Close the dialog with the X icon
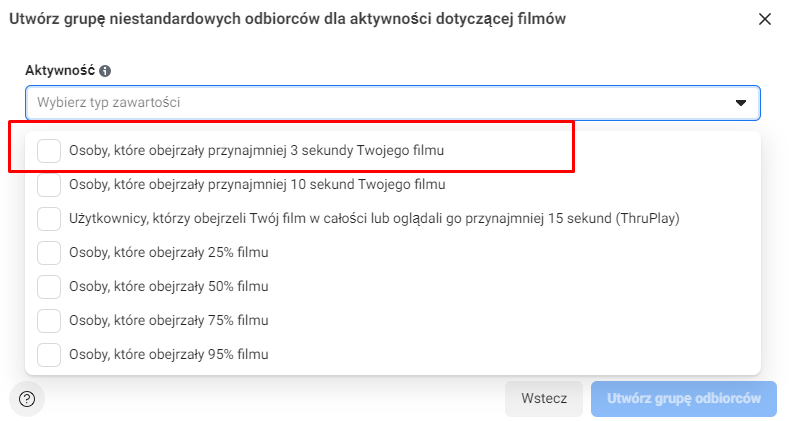Image resolution: width=789 pixels, height=421 pixels. tap(764, 19)
